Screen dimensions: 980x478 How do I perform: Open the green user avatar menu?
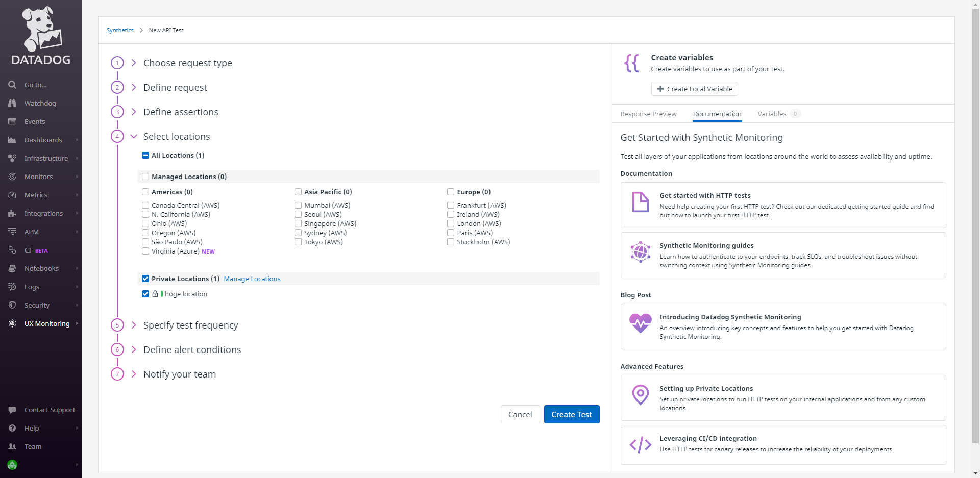(x=12, y=465)
